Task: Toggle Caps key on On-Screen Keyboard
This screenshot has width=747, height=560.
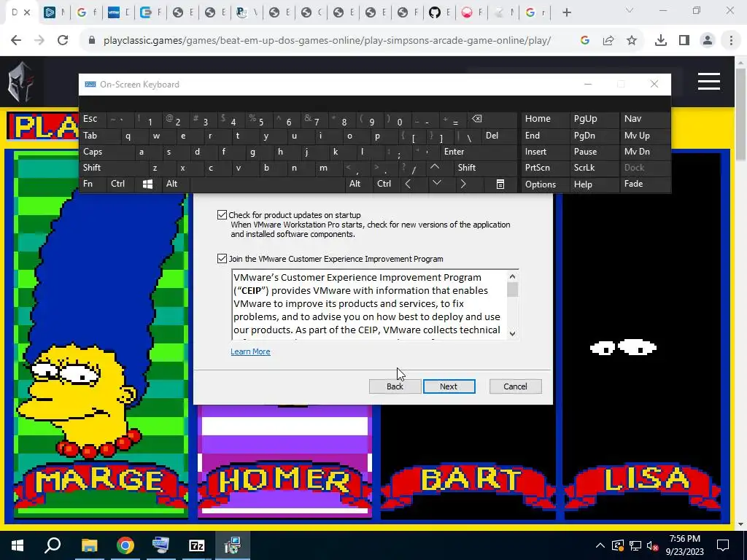Action: tap(107, 152)
